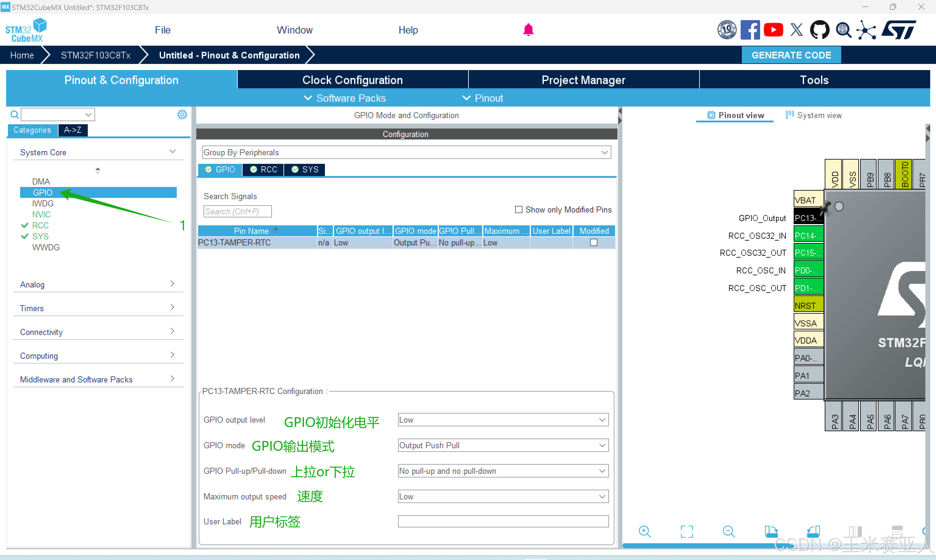This screenshot has height=560, width=936.
Task: Open the GitHub icon link
Action: pos(819,30)
